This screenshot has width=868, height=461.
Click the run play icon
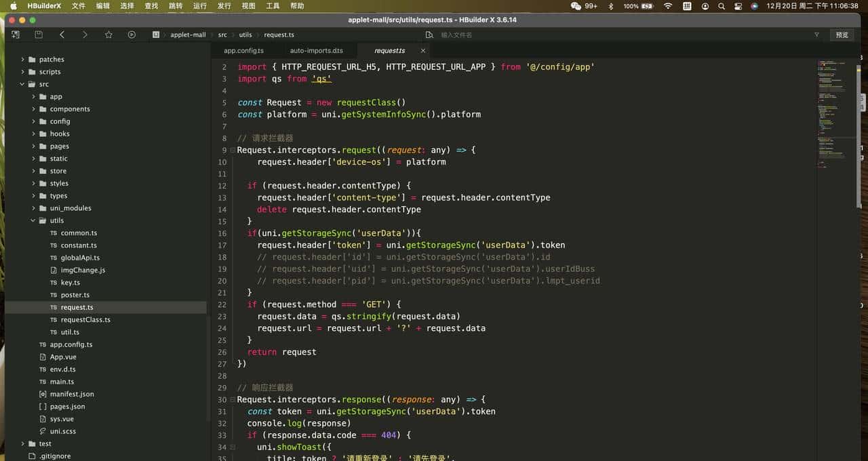point(132,35)
